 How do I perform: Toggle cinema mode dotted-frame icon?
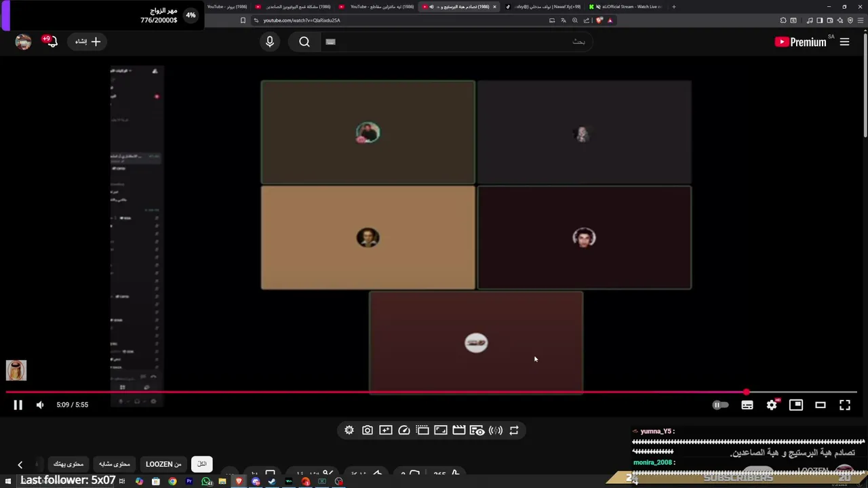pyautogui.click(x=422, y=430)
